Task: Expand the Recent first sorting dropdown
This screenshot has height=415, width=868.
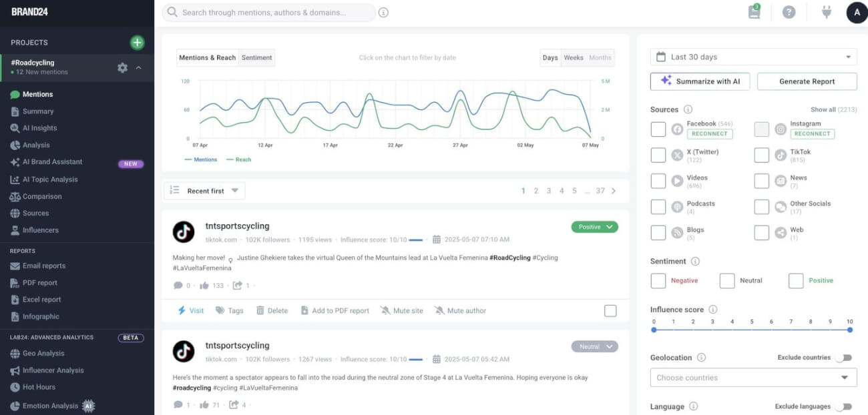Action: (204, 190)
